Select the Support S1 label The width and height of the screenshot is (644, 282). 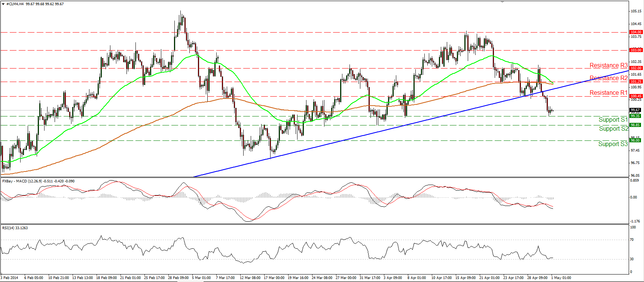[613, 119]
